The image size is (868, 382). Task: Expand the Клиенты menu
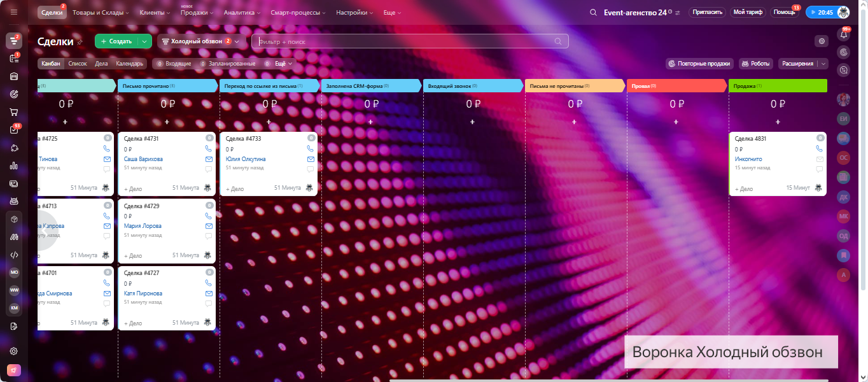tap(155, 12)
